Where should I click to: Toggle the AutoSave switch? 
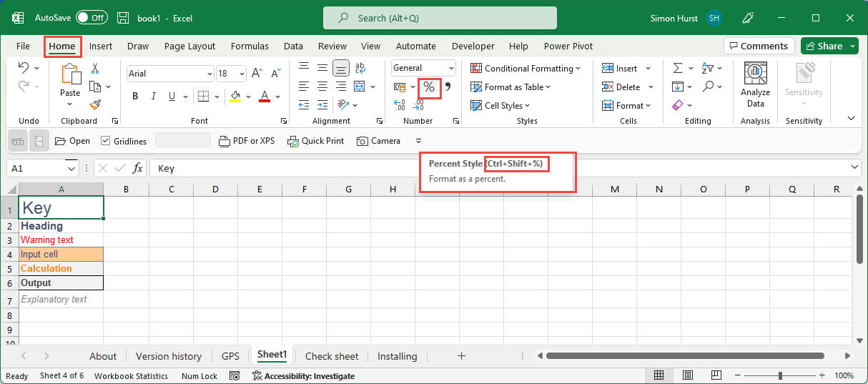click(92, 17)
